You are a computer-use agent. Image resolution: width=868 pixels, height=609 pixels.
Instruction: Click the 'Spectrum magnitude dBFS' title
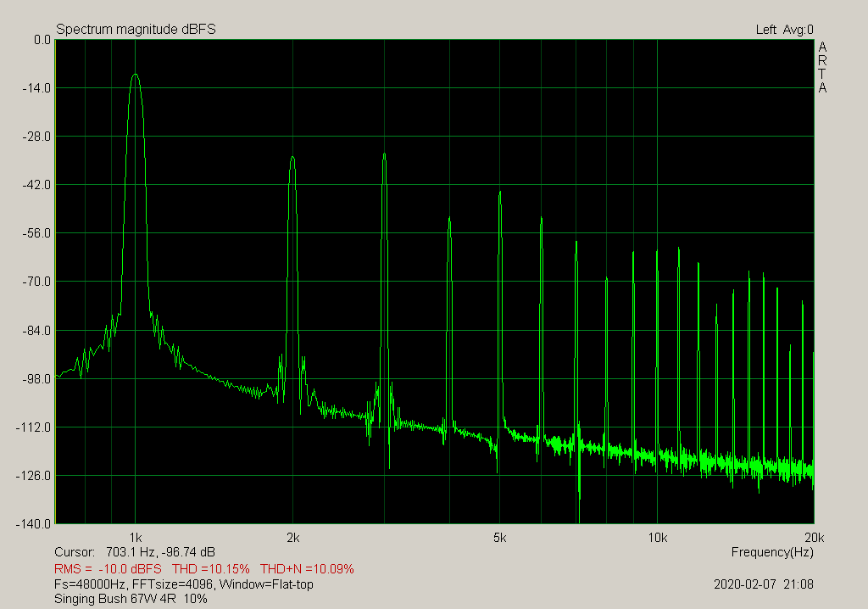point(136,30)
